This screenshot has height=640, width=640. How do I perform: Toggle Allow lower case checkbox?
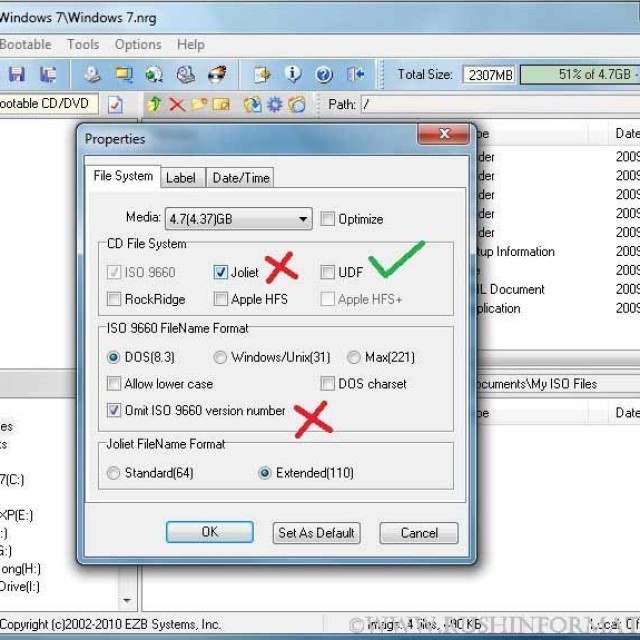point(113,384)
